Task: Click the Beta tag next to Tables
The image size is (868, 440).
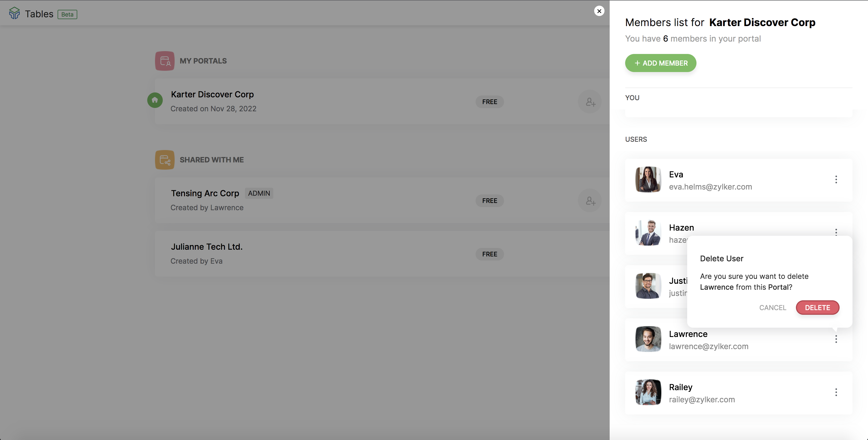Action: (x=67, y=14)
